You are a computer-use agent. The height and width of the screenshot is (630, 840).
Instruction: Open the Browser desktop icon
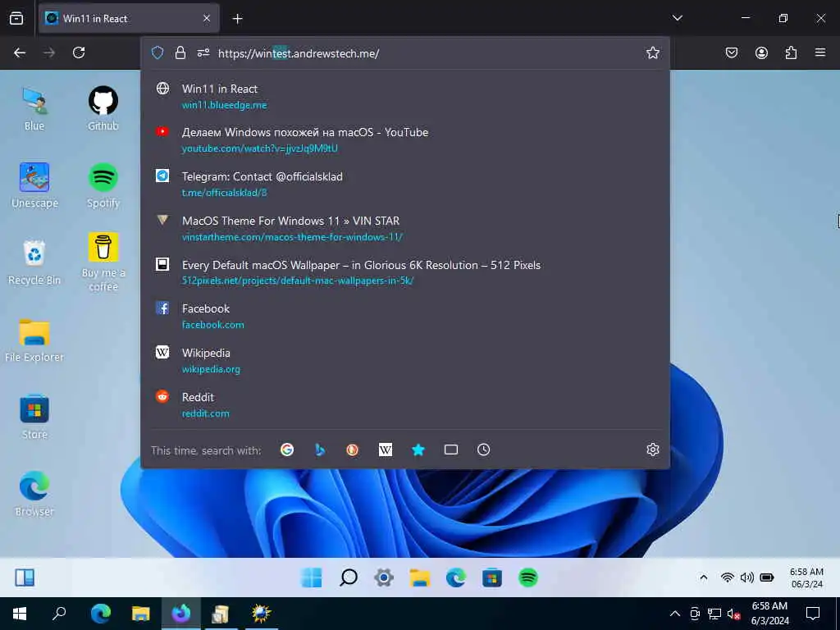click(x=34, y=494)
